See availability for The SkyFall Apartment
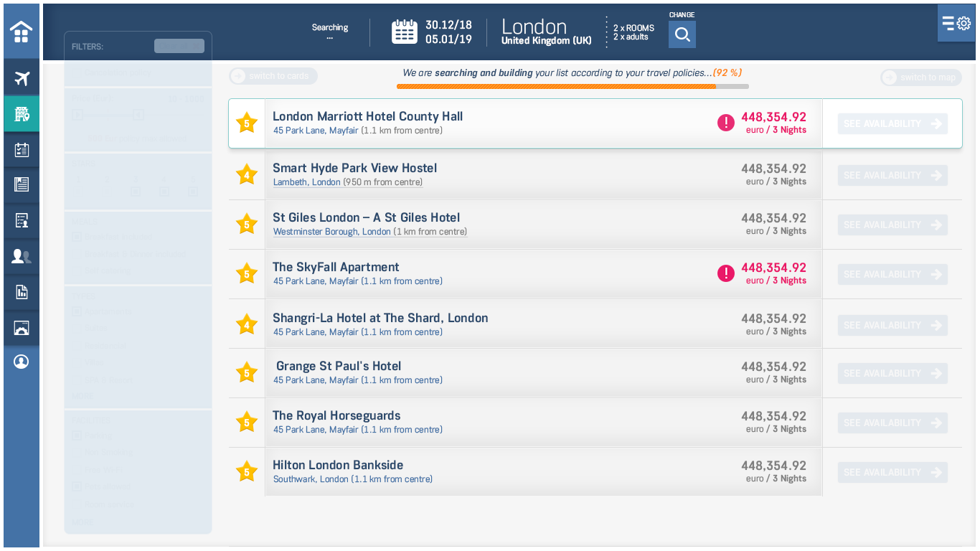 click(892, 274)
